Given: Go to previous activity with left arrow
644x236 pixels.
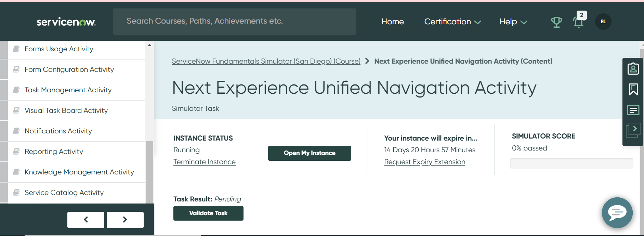Looking at the screenshot, I should 86,220.
